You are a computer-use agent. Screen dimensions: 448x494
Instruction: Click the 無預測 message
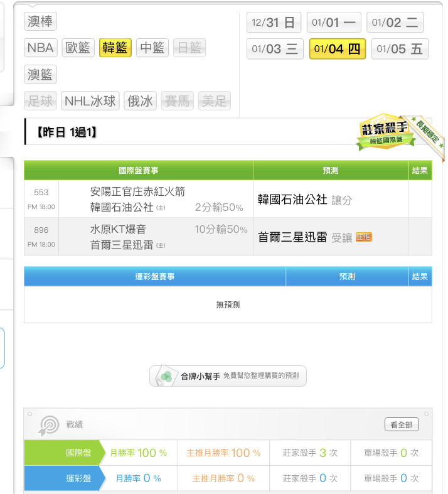coord(228,304)
